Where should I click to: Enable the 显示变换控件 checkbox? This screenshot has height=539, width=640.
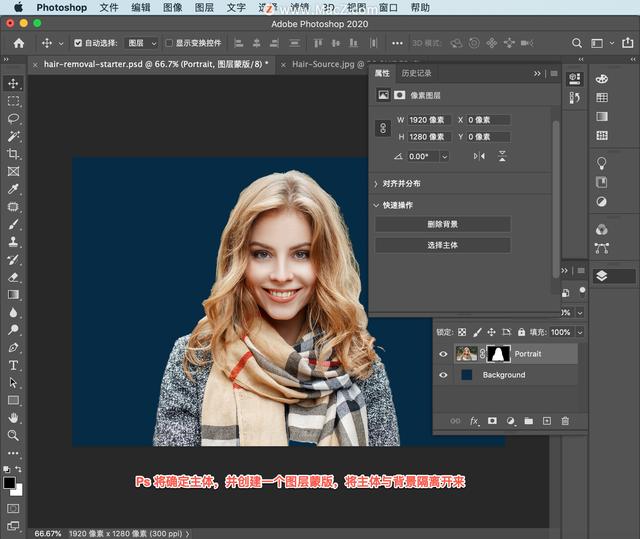[168, 43]
